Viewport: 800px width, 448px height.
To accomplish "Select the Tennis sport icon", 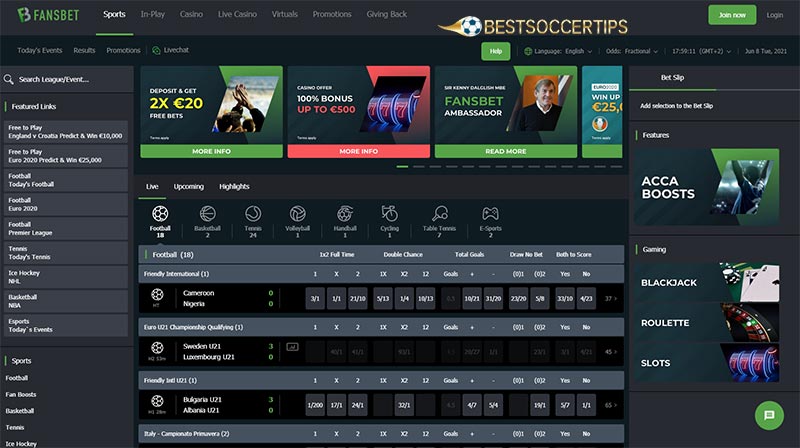I will pyautogui.click(x=253, y=214).
